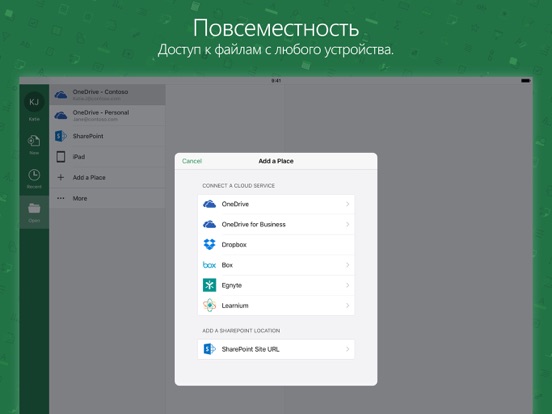Click the SharePoint Site URL icon
The width and height of the screenshot is (552, 414).
(209, 349)
